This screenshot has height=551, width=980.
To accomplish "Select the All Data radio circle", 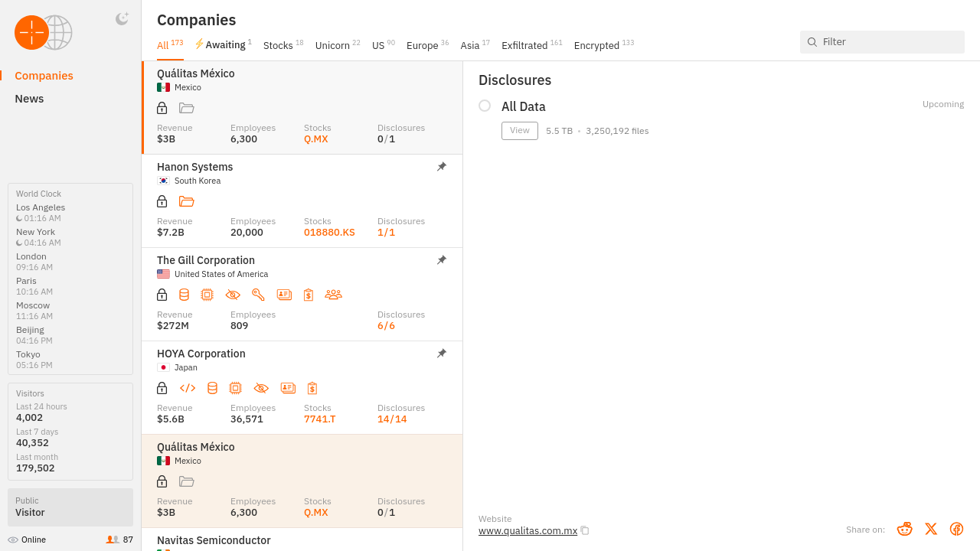I will coord(485,106).
